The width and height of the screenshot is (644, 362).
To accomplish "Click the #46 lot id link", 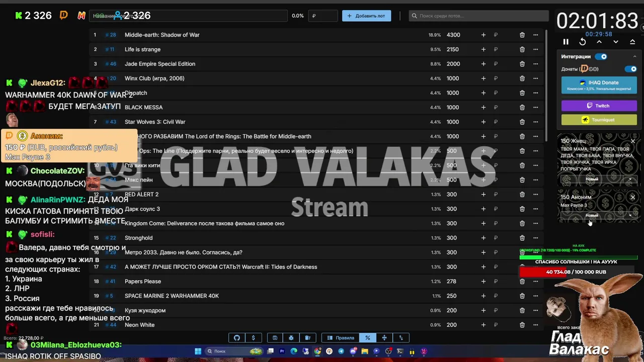I will tap(111, 64).
